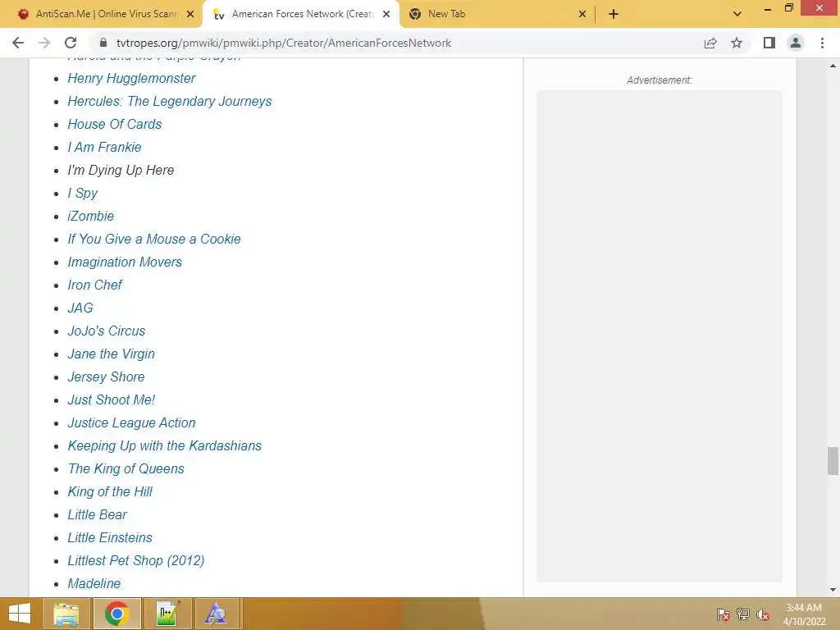Open JoJo's Circus link
The height and width of the screenshot is (630, 840).
[x=106, y=331]
